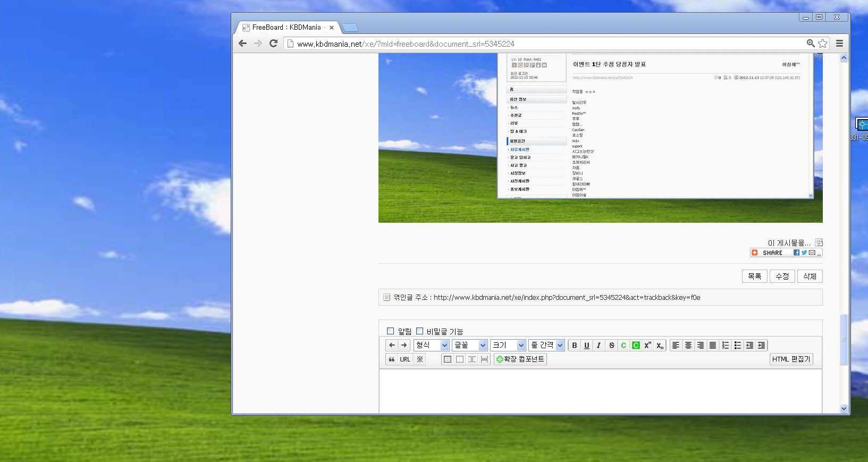Image resolution: width=868 pixels, height=462 pixels.
Task: Open the 줄 간격 line spacing dropdown
Action: (x=546, y=346)
